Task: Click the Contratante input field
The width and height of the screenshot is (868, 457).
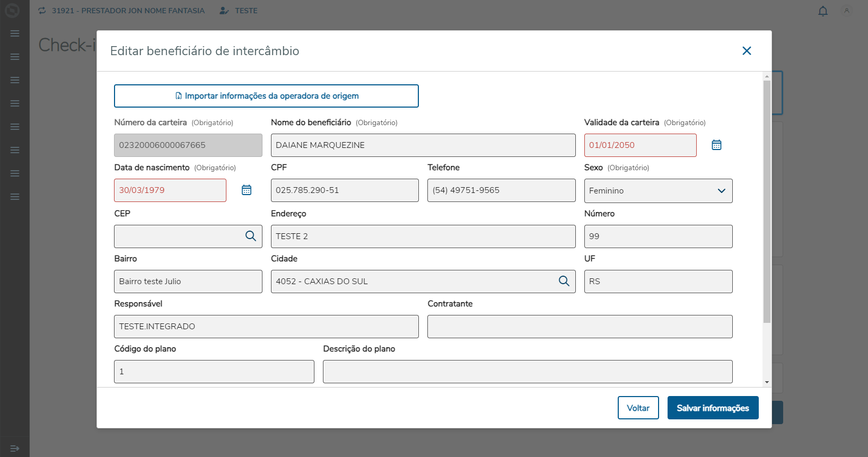Action: 580,327
